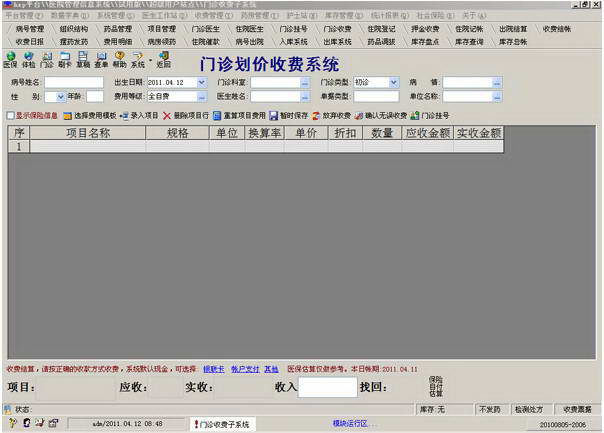Switch to 出库系统 tab
This screenshot has width=604, height=433.
pyautogui.click(x=337, y=42)
